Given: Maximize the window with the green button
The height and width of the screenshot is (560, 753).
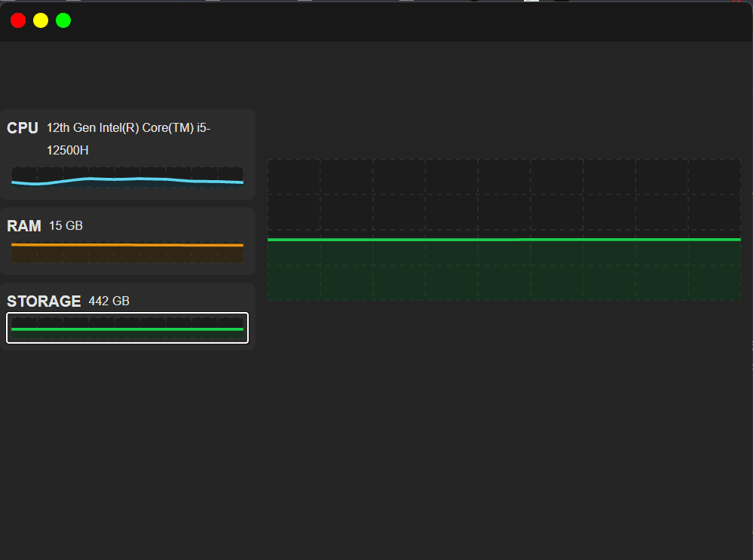Looking at the screenshot, I should pos(63,20).
